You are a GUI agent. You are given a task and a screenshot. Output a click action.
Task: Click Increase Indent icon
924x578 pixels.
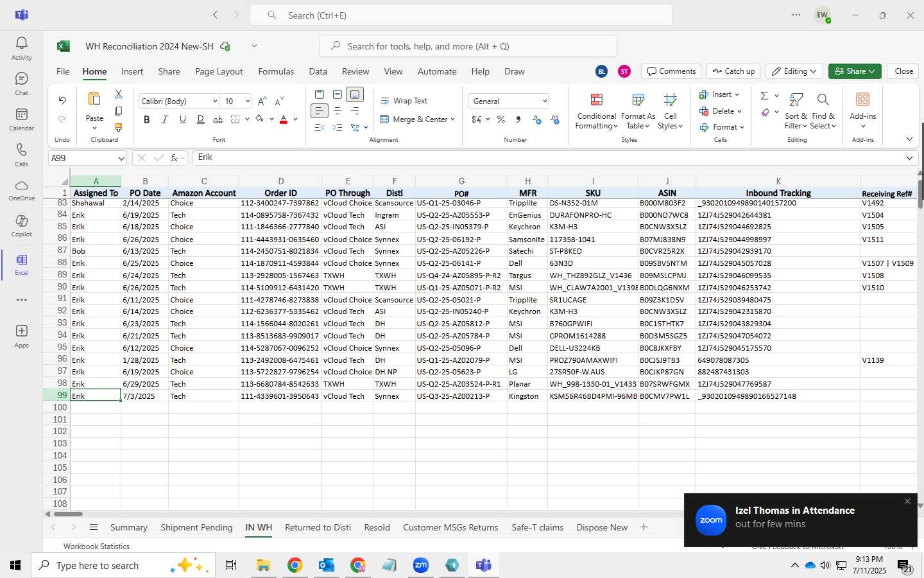coord(338,128)
